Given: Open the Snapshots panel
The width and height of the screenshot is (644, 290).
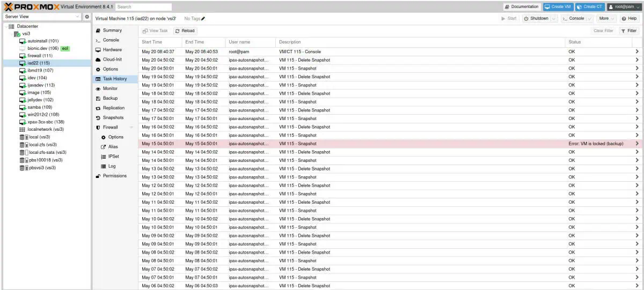Looking at the screenshot, I should click(x=113, y=117).
